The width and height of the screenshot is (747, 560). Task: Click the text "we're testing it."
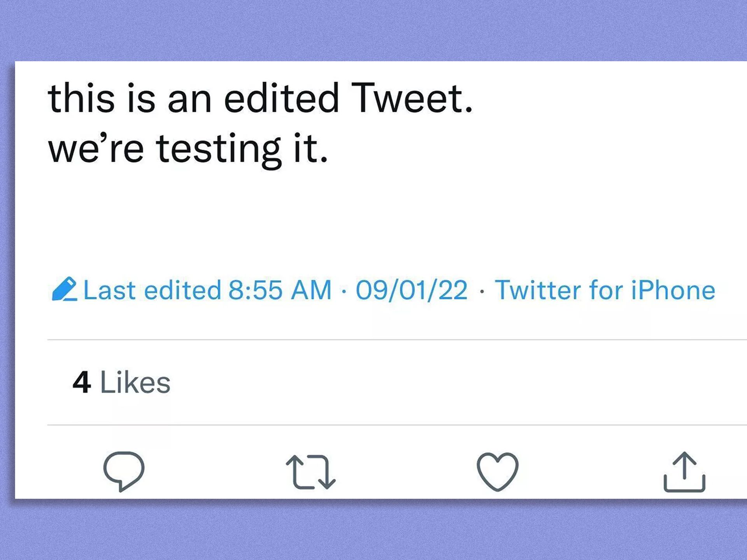click(x=188, y=149)
